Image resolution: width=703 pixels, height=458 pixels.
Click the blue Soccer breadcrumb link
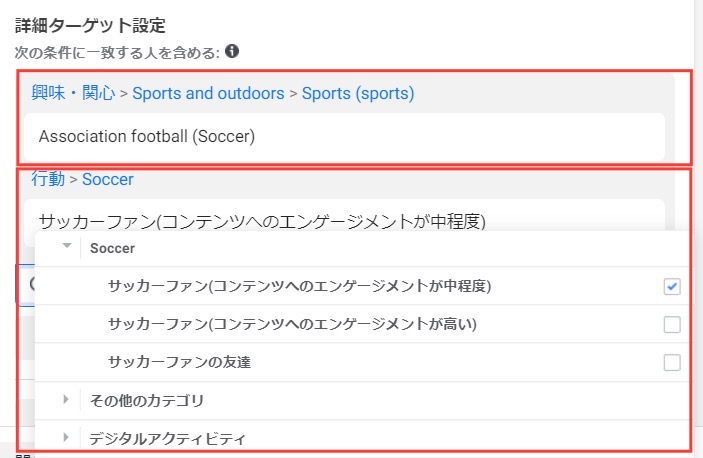pos(108,179)
